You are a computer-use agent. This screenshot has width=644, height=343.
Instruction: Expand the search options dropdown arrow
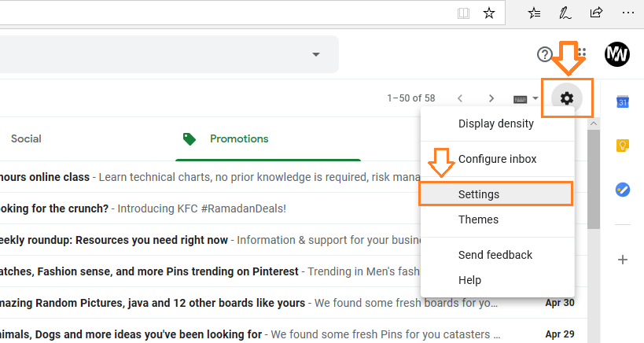[x=316, y=54]
